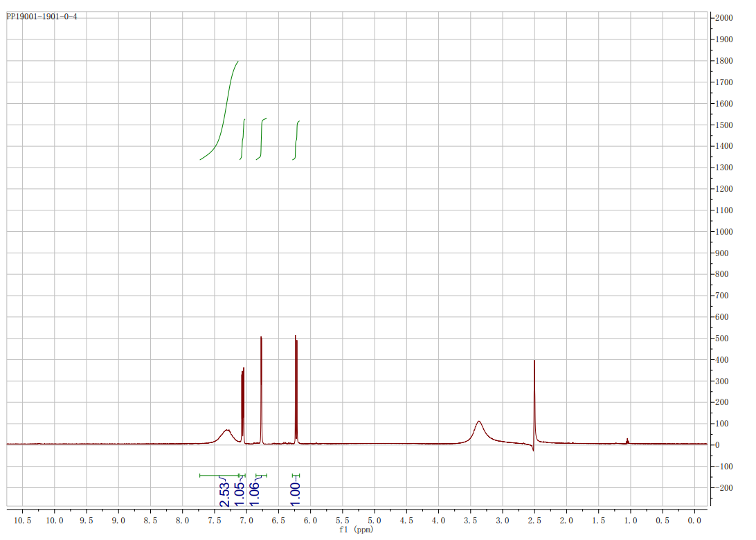Select the 2.53 integral value label

point(224,494)
